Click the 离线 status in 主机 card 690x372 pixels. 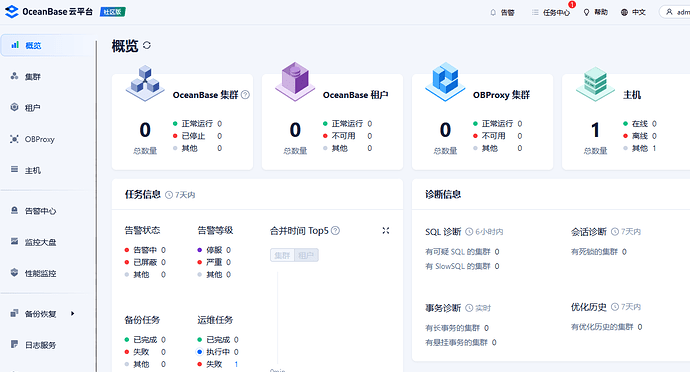click(x=640, y=136)
